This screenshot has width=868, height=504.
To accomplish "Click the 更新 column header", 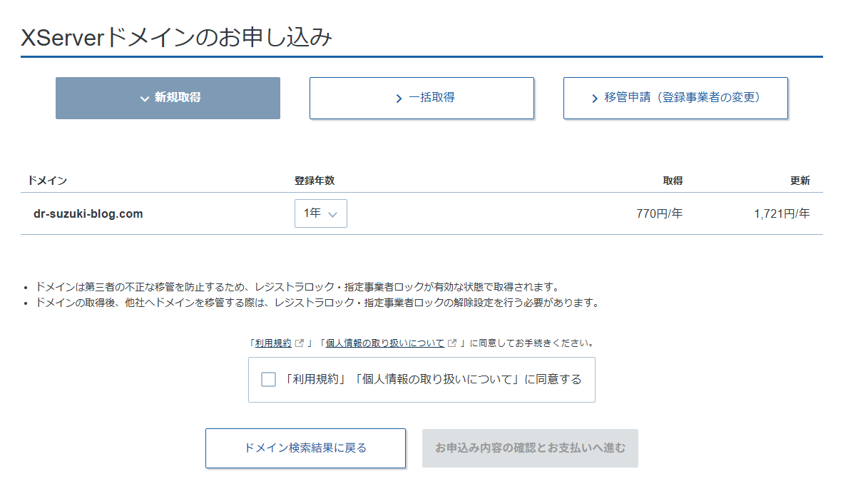I will point(801,180).
